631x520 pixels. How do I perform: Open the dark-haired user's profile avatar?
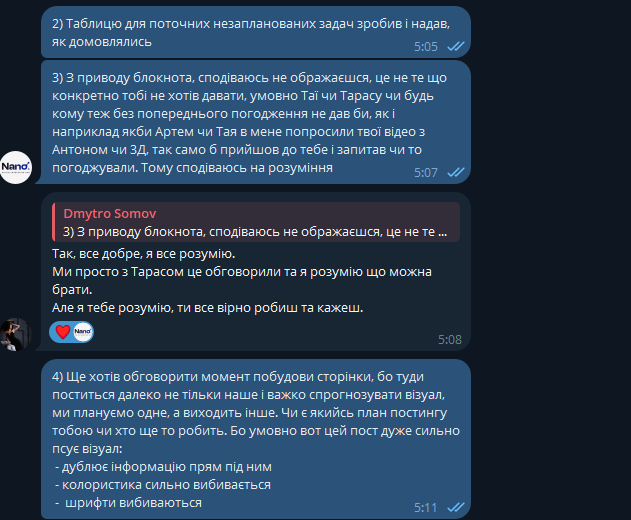click(x=15, y=334)
